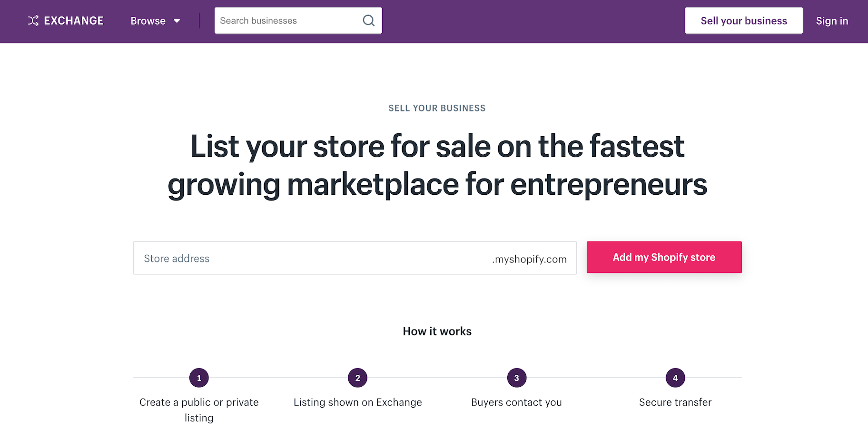This screenshot has width=868, height=430.
Task: Click 'Secure transfer' step label
Action: pyautogui.click(x=675, y=402)
